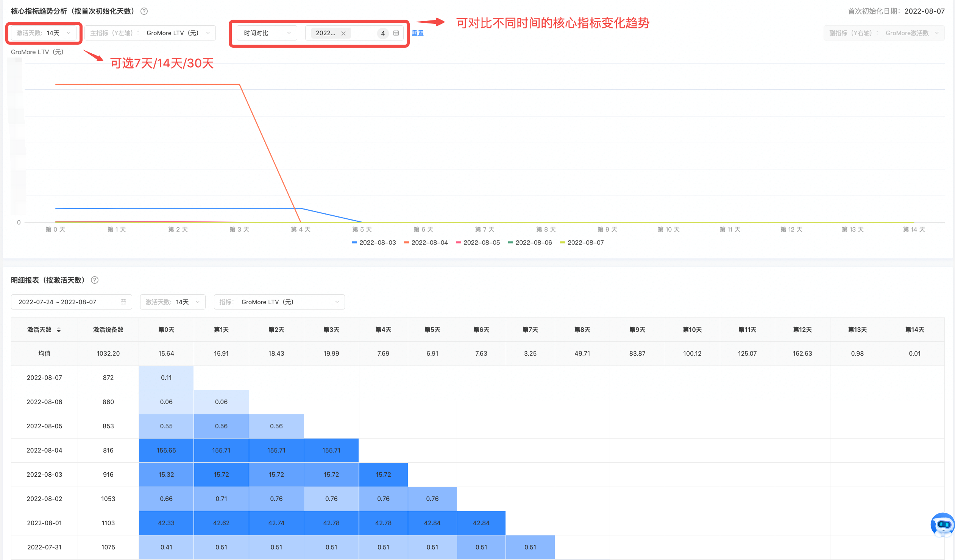Open the 时间对比 dropdown
The height and width of the screenshot is (560, 955).
[267, 33]
